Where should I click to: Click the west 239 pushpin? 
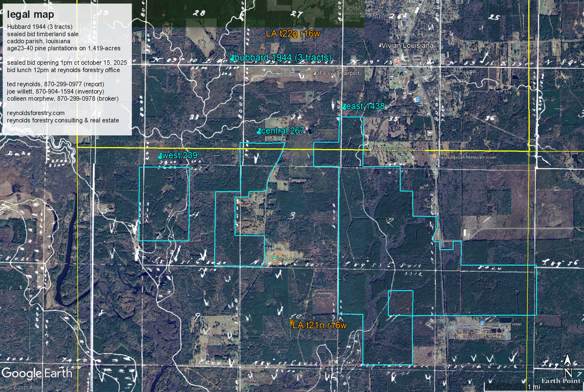tap(160, 156)
